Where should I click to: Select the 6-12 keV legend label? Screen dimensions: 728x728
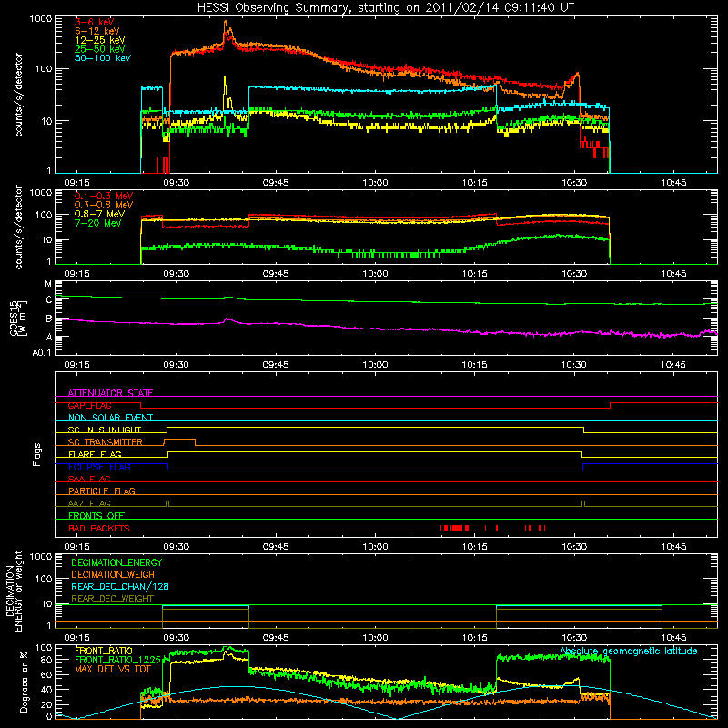(x=97, y=31)
